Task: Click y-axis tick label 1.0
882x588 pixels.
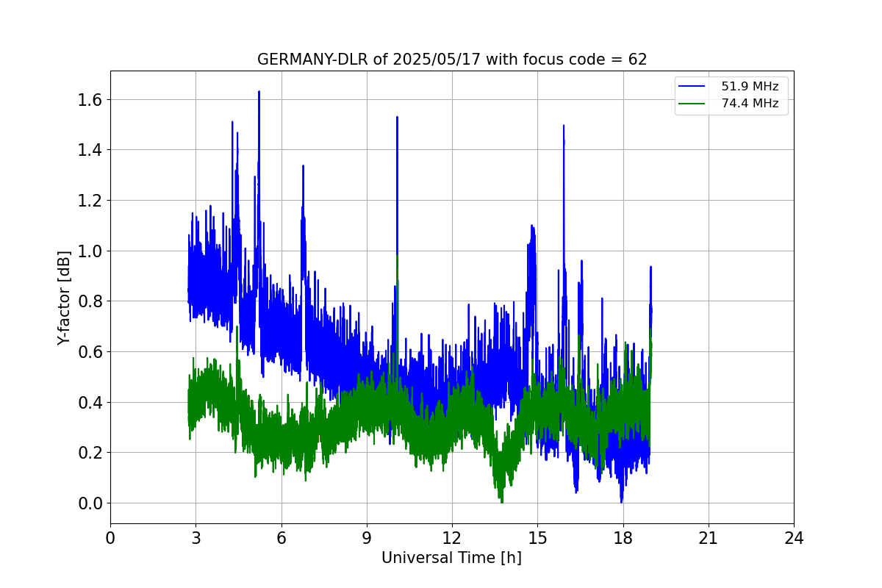Action: (x=90, y=251)
